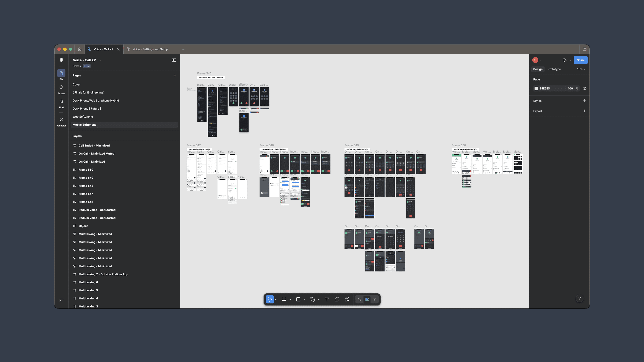Click the E5E5E5 page color swatch
644x362 pixels.
(536, 88)
